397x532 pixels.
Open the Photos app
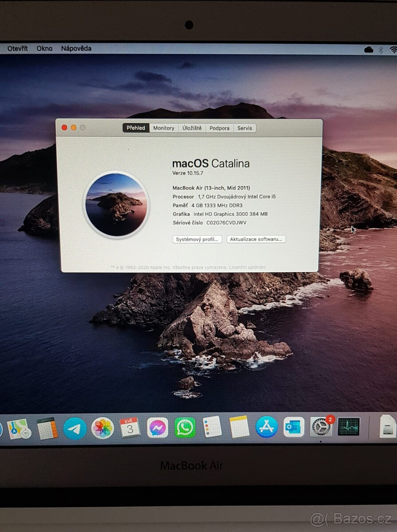coord(102,428)
